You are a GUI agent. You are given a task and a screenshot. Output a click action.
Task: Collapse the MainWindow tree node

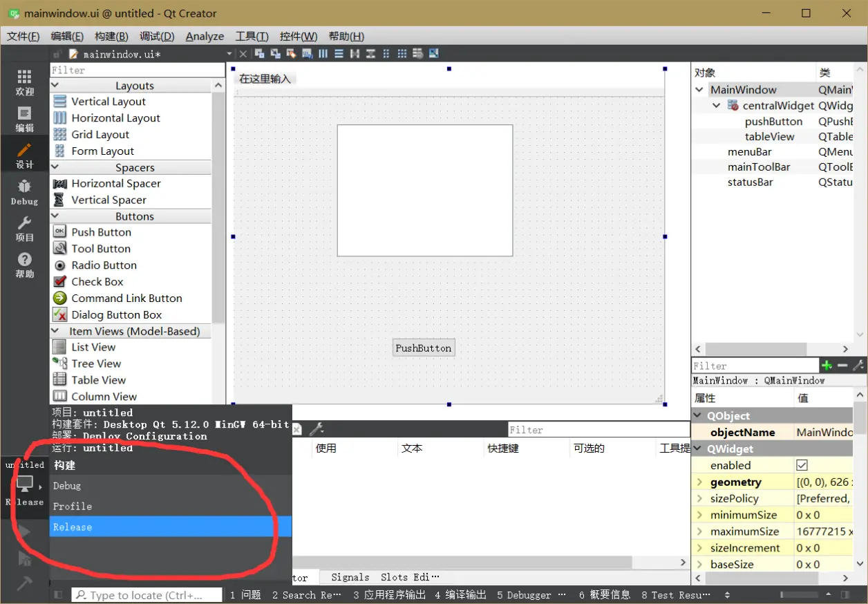click(700, 90)
